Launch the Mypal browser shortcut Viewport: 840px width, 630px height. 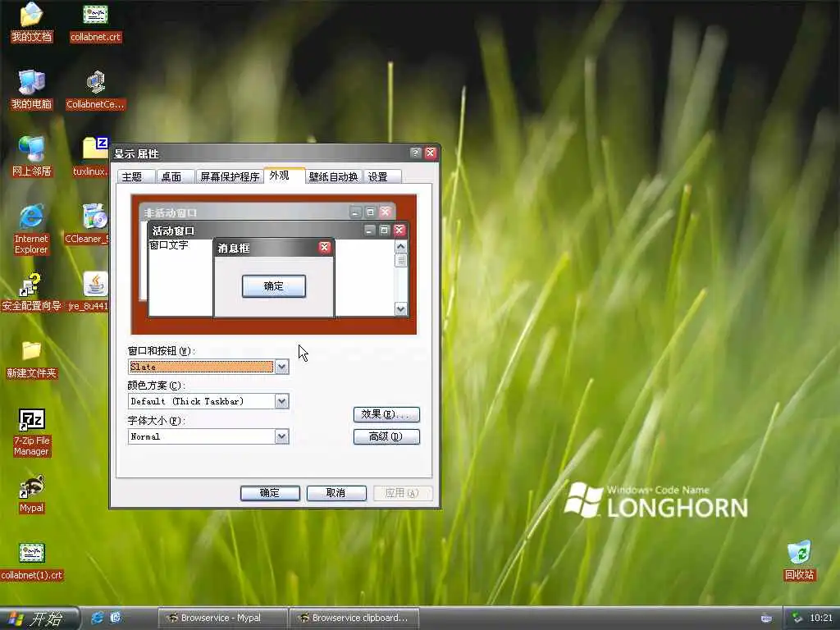pos(31,494)
